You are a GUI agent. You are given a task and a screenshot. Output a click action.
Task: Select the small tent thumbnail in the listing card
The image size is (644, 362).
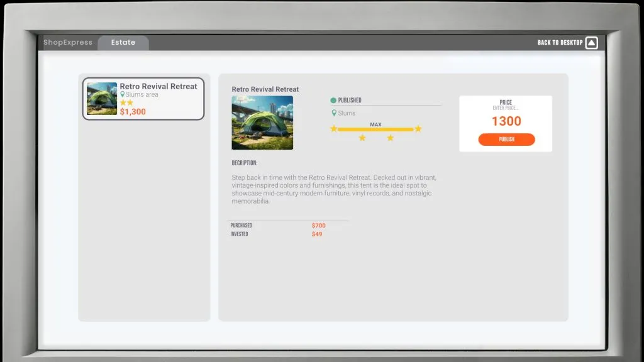(x=102, y=99)
